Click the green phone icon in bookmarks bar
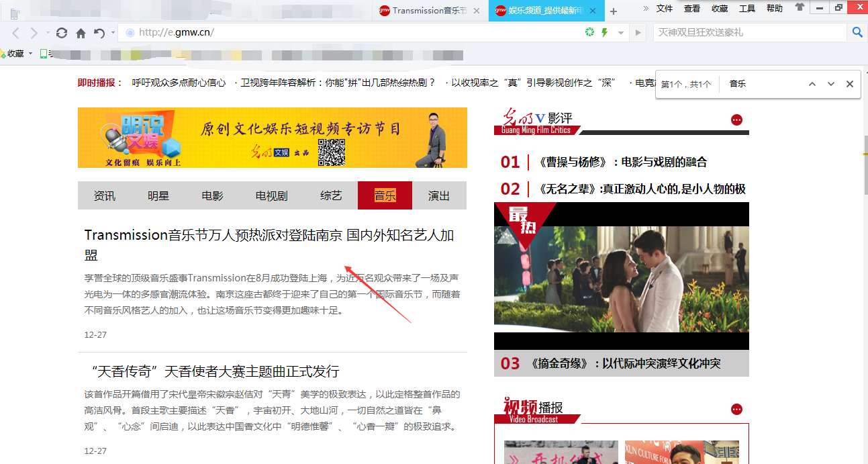The width and height of the screenshot is (868, 464). 44,54
